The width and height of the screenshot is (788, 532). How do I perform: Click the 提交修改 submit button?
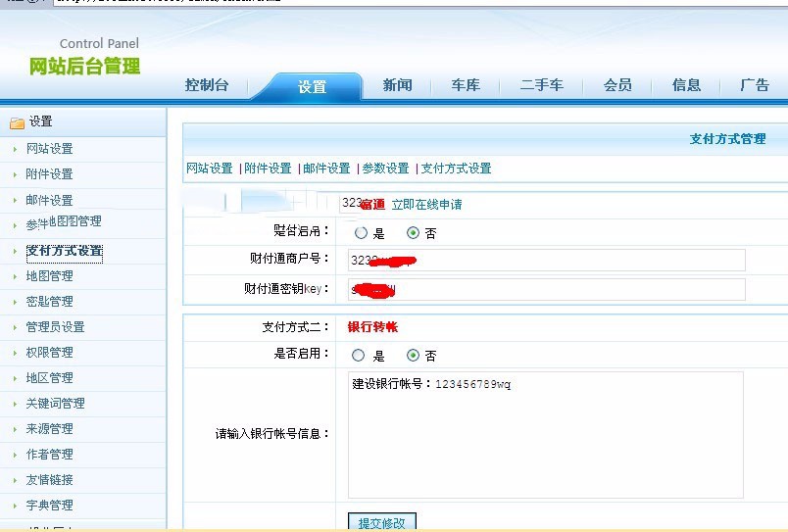tap(382, 522)
